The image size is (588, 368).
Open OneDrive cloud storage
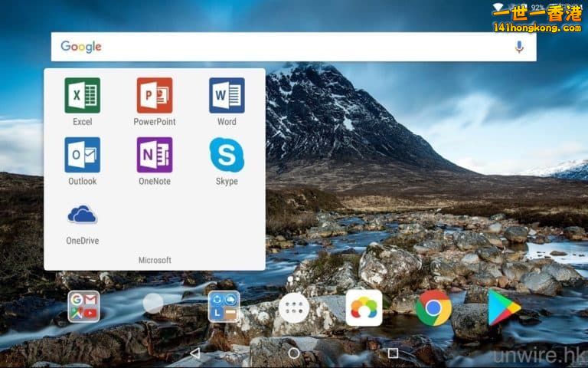(x=82, y=215)
